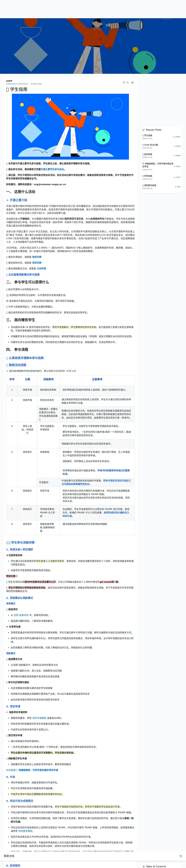Open the icon in the 帮助文档 bar

pyautogui.click(x=181, y=856)
